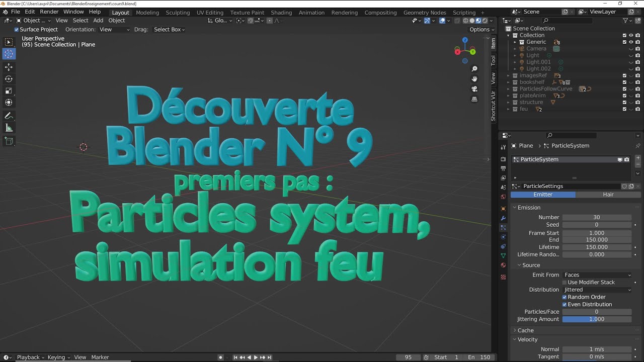Toggle camera view with the camera gizmo
This screenshot has height=362, width=644.
point(474,89)
